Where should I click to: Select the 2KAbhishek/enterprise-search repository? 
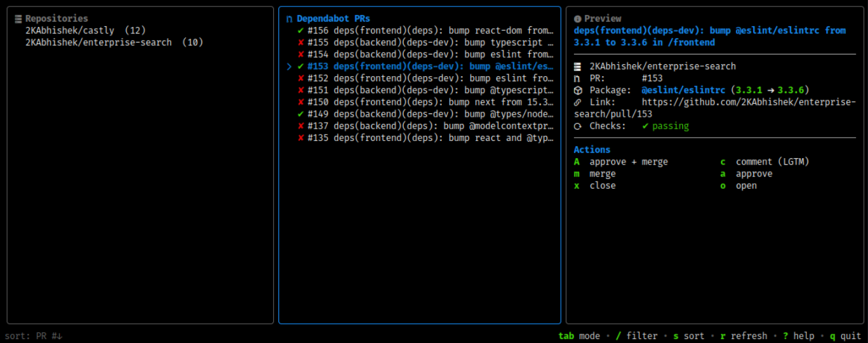point(114,43)
